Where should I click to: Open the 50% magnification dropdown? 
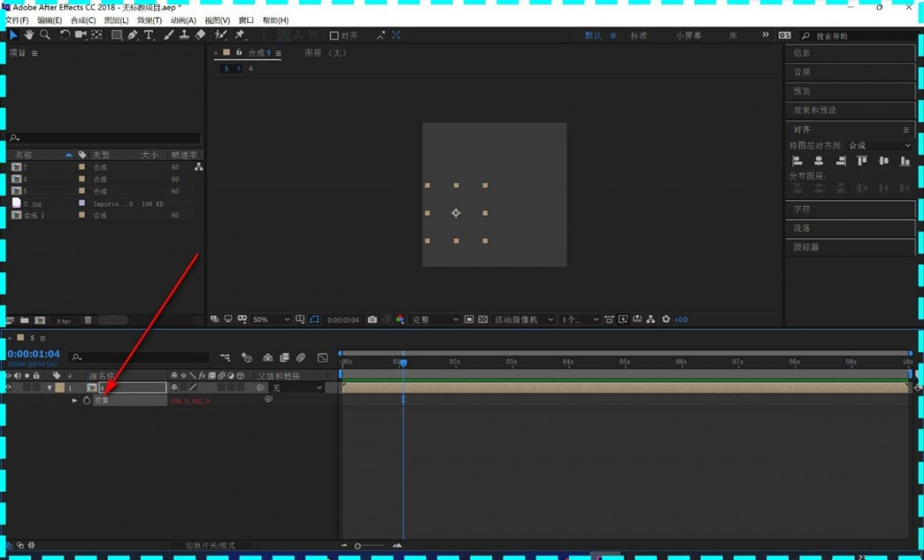271,320
